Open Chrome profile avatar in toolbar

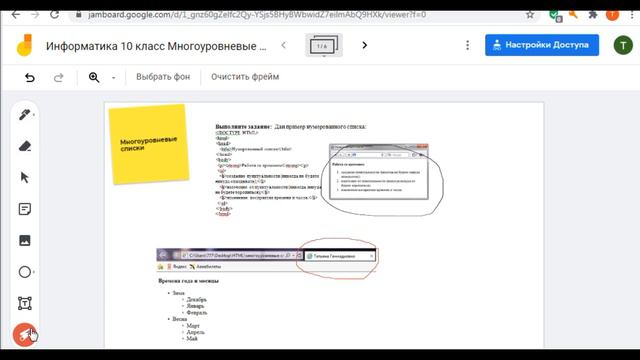tap(612, 15)
